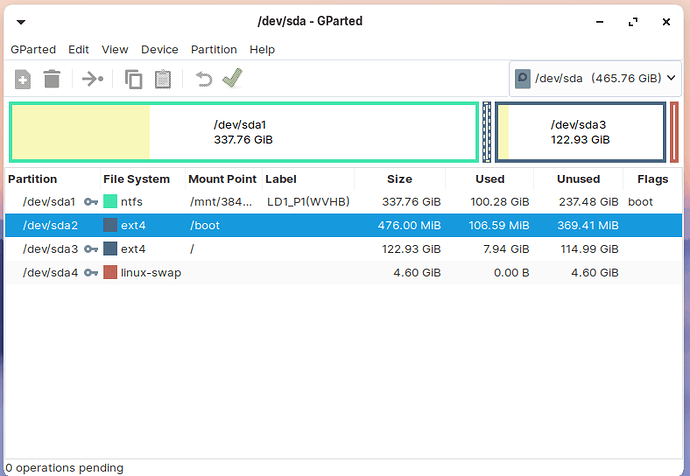Screen dimensions: 690x476
Task: Sort by the Partition column header
Action: click(x=53, y=179)
